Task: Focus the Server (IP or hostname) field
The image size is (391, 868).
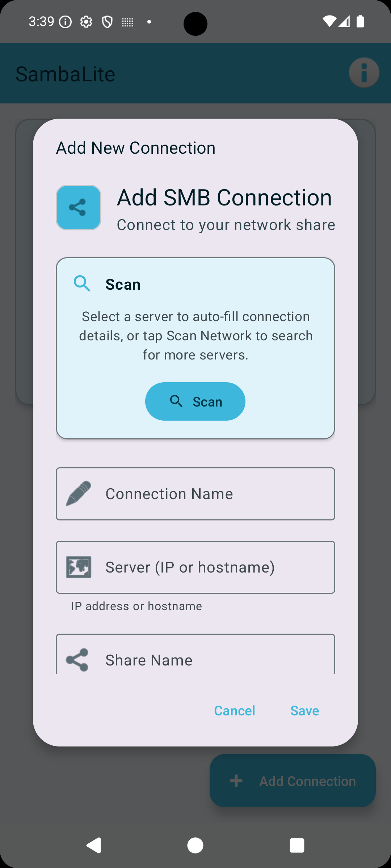Action: click(195, 567)
